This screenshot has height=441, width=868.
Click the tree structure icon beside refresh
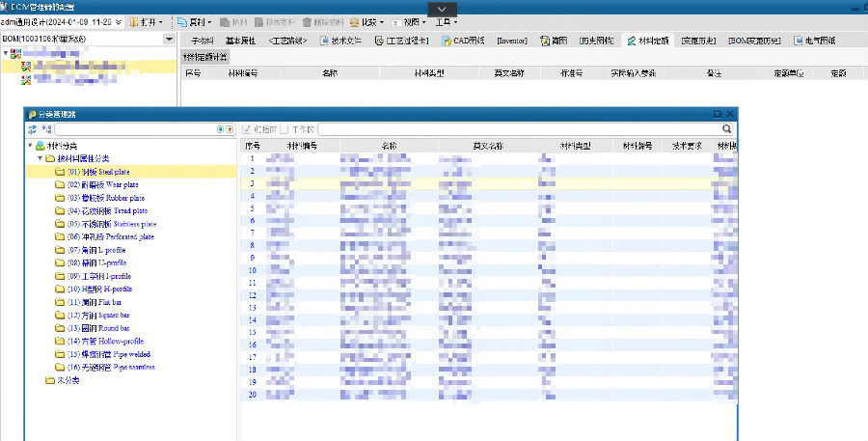click(46, 128)
